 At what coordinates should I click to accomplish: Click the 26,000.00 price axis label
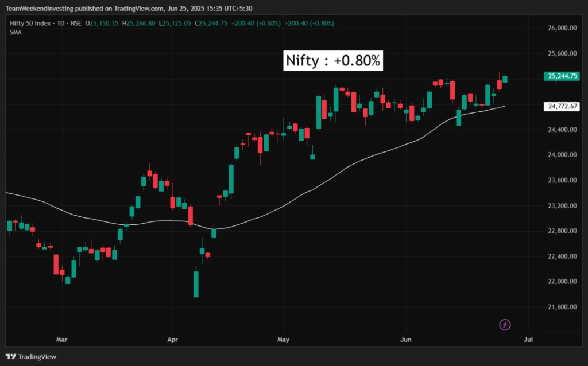(562, 28)
